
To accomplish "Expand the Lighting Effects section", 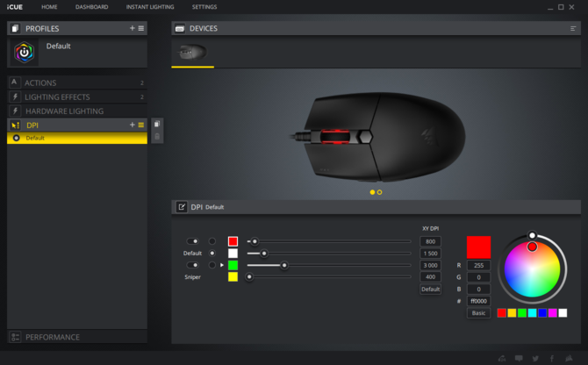I will (77, 97).
